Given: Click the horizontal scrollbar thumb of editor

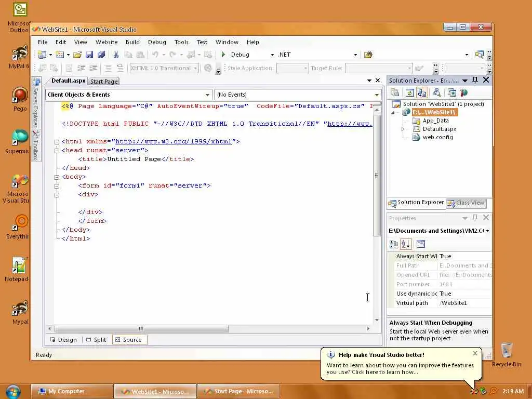Looking at the screenshot, I should coord(141,328).
